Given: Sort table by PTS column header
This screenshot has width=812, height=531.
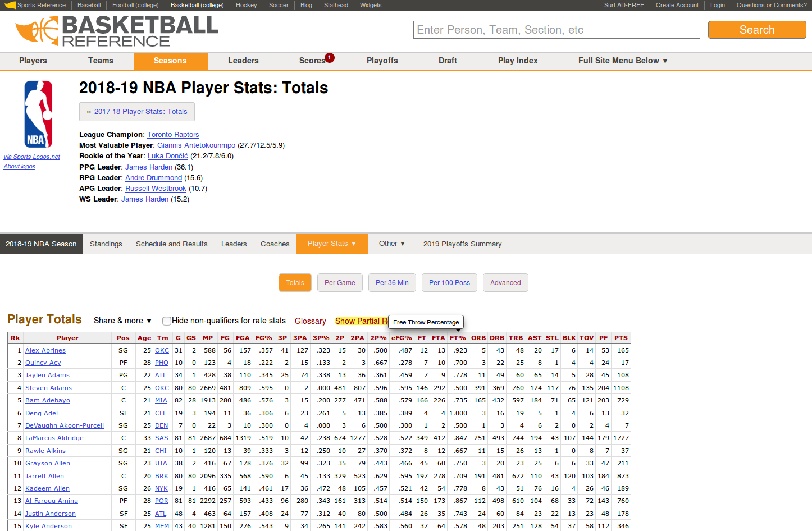Looking at the screenshot, I should tap(621, 338).
